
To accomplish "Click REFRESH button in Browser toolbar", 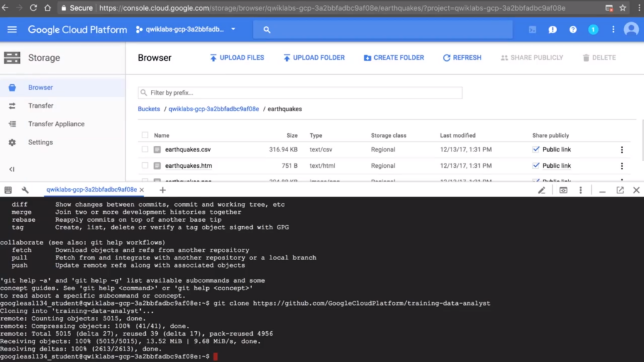I will (462, 58).
